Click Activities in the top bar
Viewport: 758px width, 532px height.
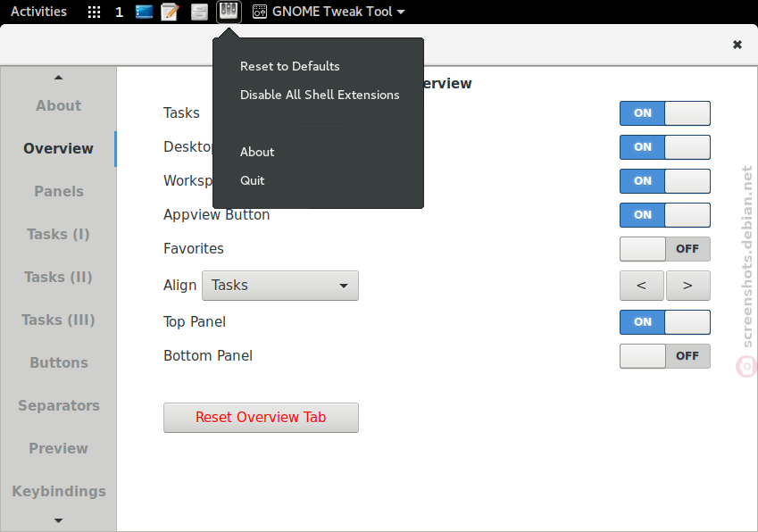point(38,12)
